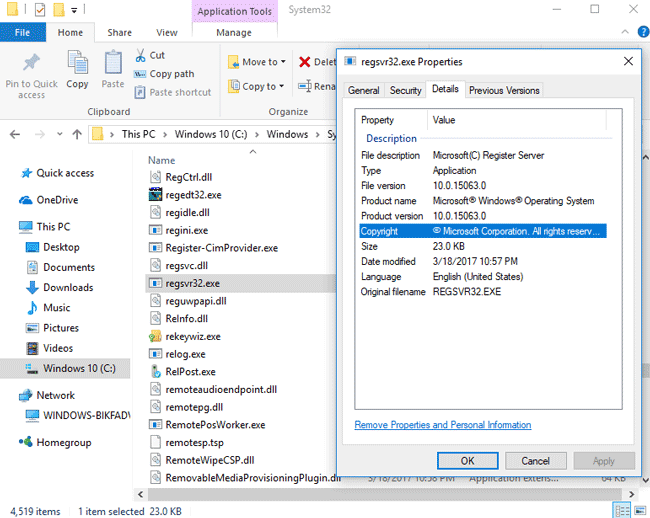Open the Copy to dropdown
The image size is (650, 518).
263,87
